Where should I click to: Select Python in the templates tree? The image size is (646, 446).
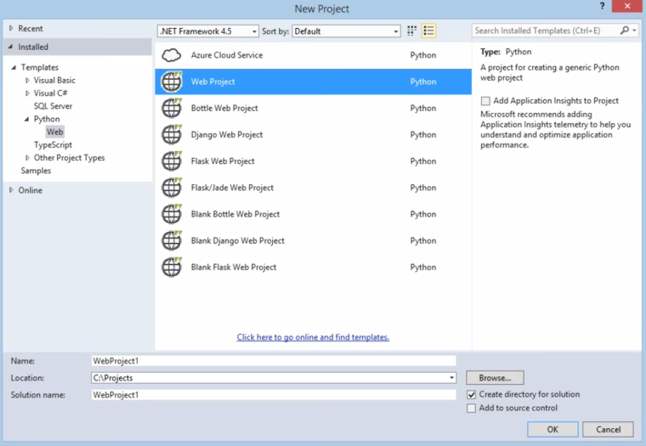point(47,119)
